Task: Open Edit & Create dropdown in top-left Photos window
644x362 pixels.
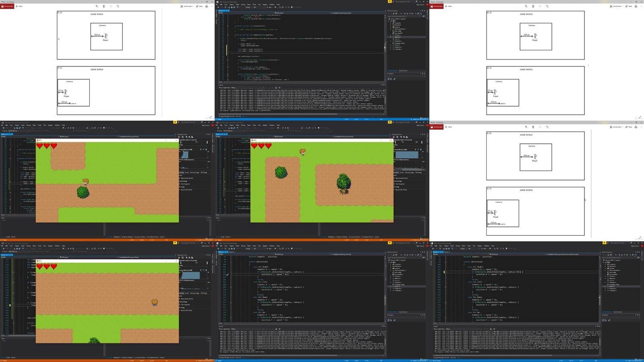Action: 188,6
